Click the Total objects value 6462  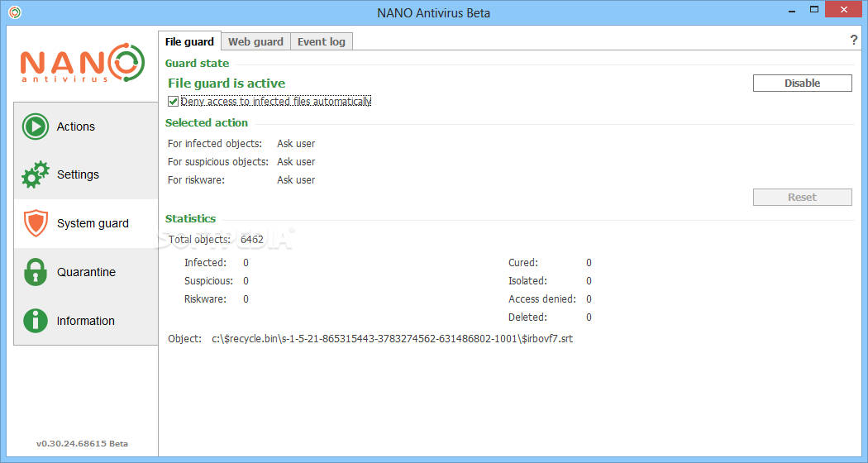[252, 239]
